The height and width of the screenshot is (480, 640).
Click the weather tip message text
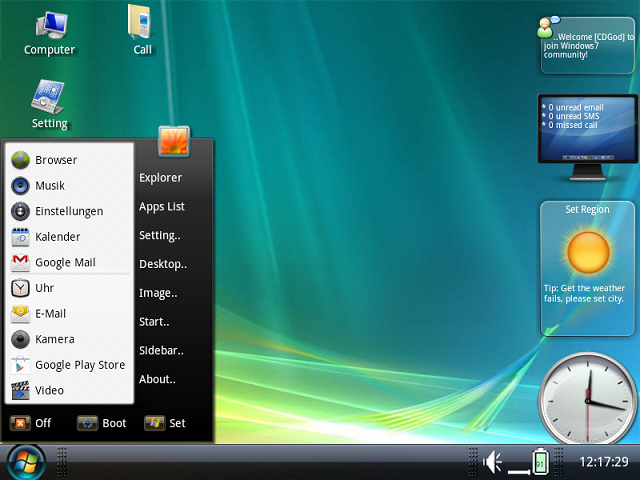(584, 293)
